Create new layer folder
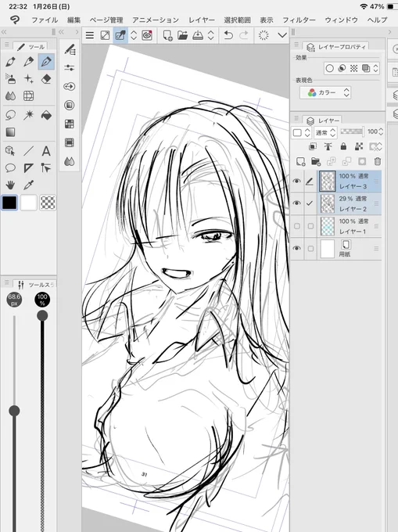 [316, 161]
